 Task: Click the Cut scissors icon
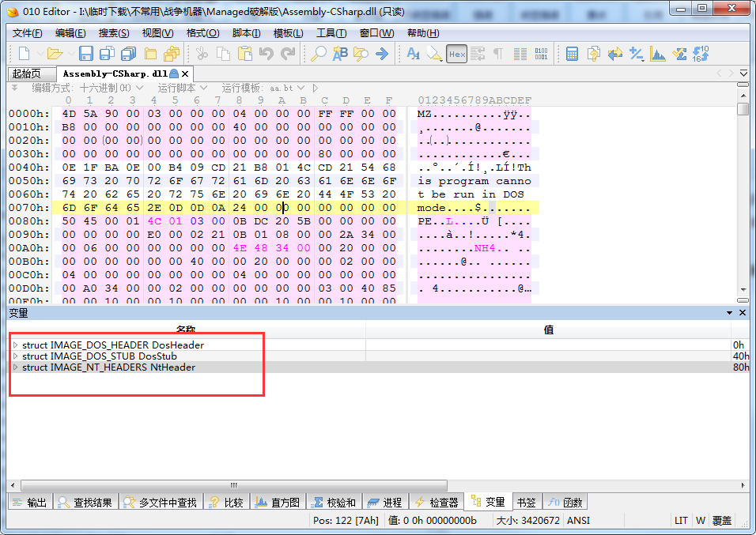click(x=202, y=54)
